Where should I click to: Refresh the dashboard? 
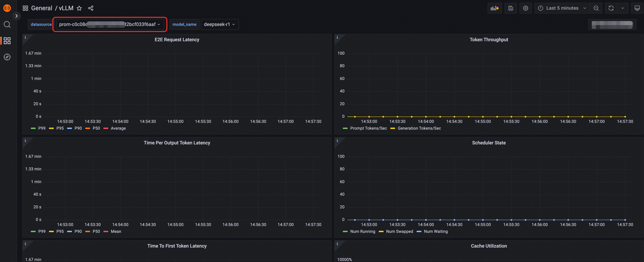[x=611, y=8]
